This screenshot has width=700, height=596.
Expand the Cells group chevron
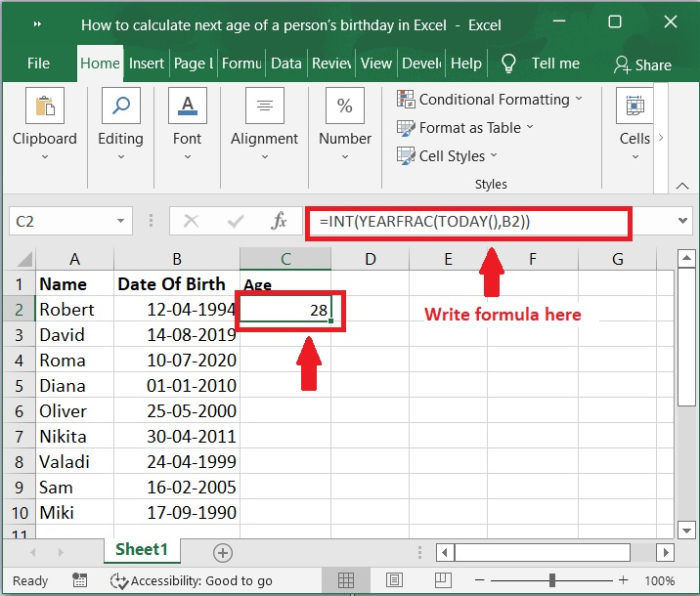[x=635, y=157]
